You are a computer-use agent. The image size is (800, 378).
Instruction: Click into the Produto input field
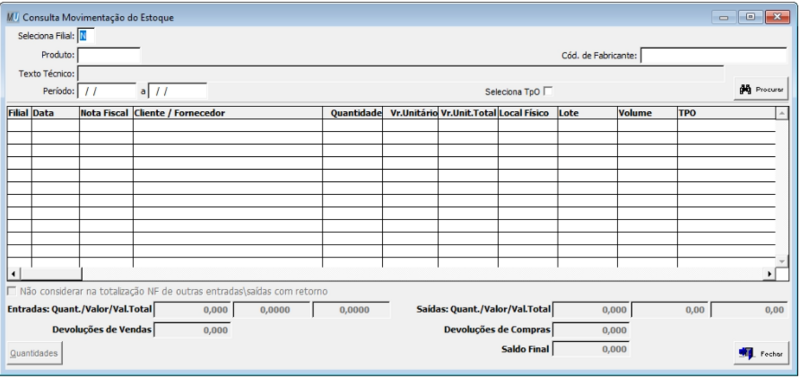[109, 55]
